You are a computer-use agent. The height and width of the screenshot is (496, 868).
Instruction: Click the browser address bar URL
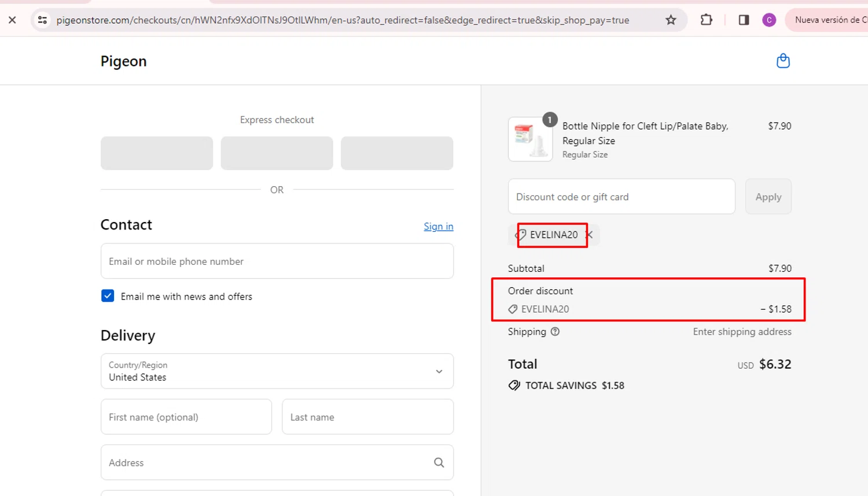pyautogui.click(x=343, y=20)
